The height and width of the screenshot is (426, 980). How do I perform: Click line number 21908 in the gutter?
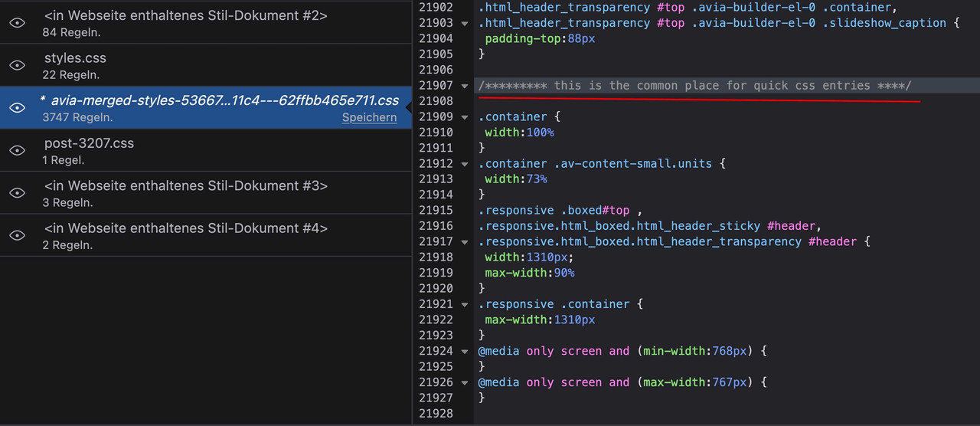436,101
